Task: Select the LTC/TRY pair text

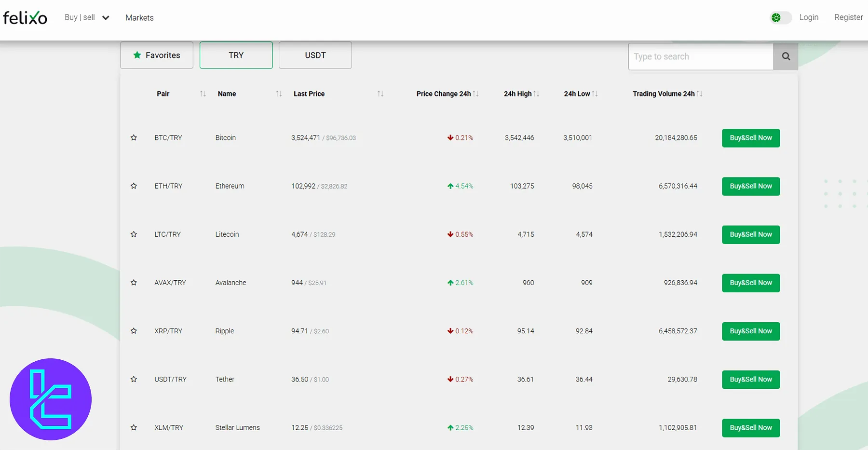Action: click(x=167, y=234)
